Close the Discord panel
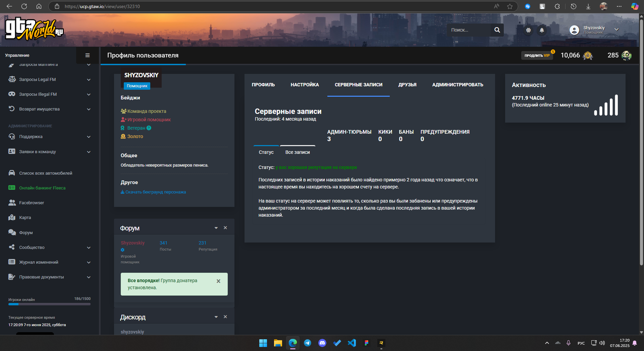The image size is (644, 351). (x=225, y=317)
